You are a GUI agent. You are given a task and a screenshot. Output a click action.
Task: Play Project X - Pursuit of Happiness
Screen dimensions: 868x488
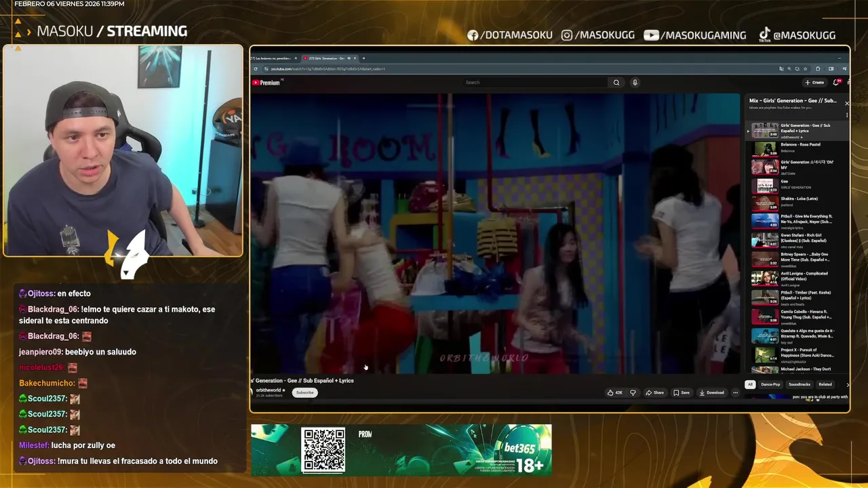point(799,354)
